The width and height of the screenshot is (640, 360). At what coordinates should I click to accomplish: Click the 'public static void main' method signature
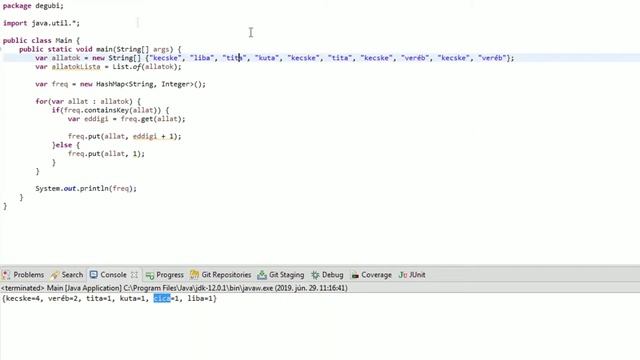(x=100, y=49)
